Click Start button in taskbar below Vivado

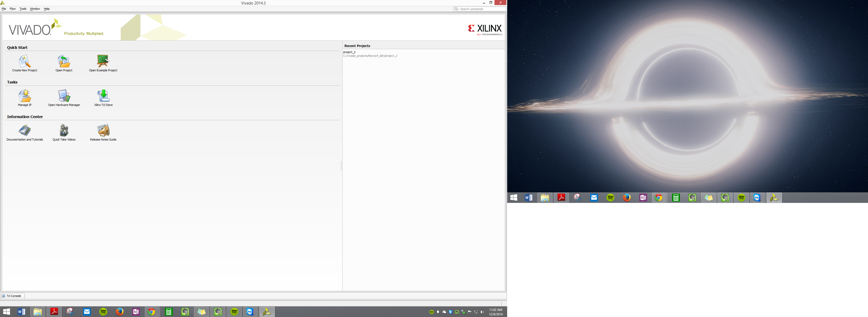6,312
